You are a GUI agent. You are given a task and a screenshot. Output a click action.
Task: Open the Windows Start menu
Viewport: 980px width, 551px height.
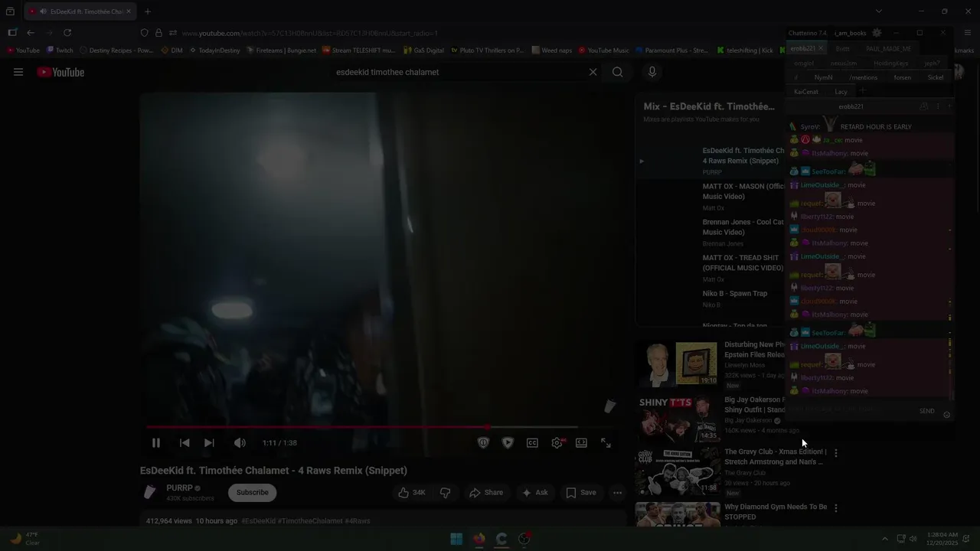pos(456,539)
